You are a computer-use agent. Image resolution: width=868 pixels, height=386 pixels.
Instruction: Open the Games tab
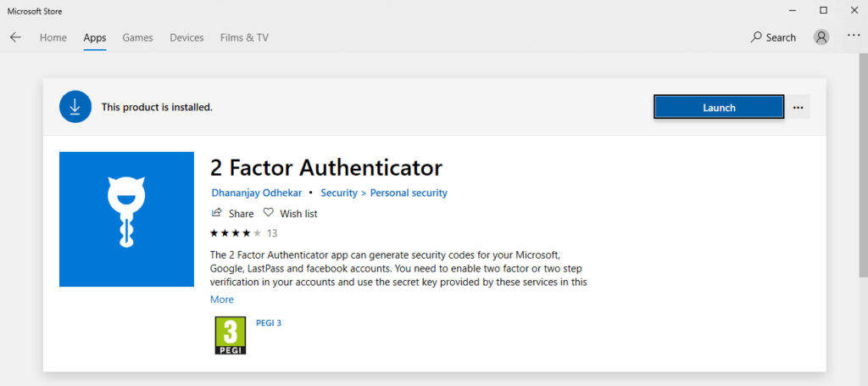tap(138, 37)
